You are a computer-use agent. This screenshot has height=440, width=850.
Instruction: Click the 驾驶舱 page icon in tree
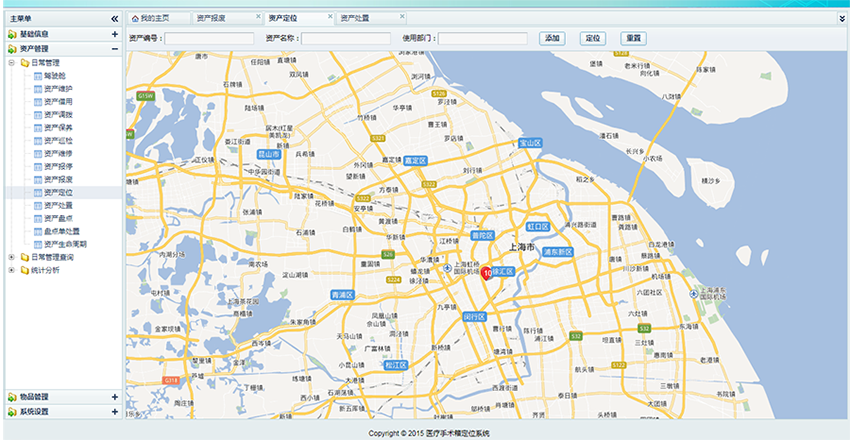pyautogui.click(x=37, y=76)
